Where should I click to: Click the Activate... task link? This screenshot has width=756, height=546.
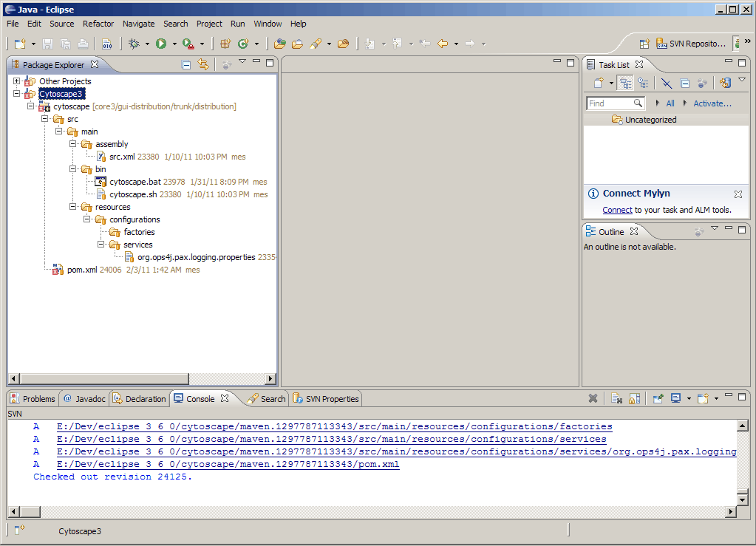[712, 103]
